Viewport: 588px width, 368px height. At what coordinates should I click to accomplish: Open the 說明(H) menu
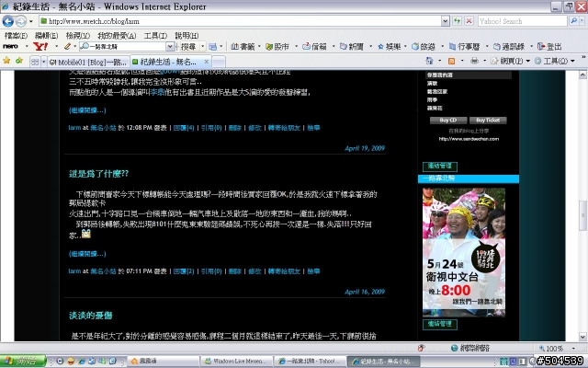click(187, 36)
